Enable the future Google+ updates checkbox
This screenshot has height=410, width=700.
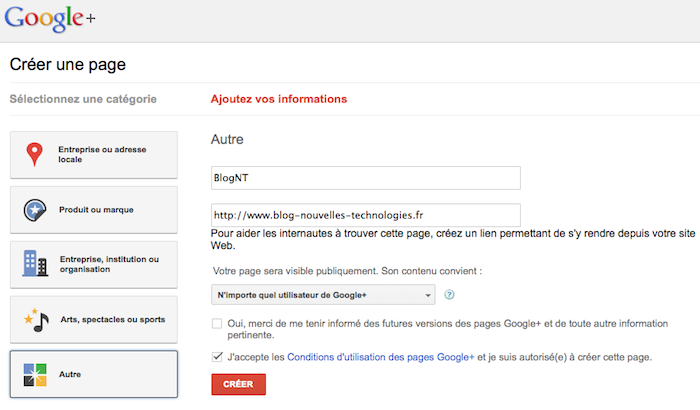(217, 323)
